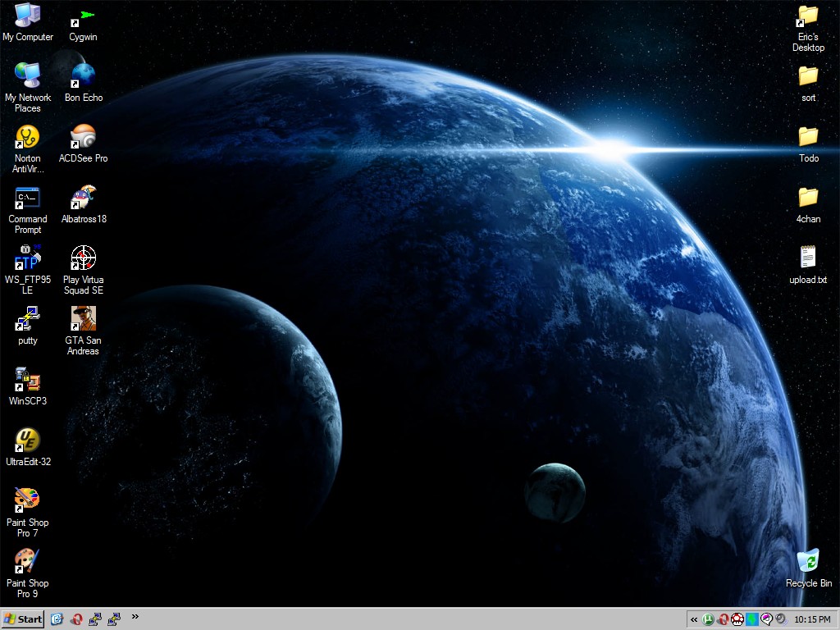Select the WS_FTP95 LE shortcut
Image resolution: width=840 pixels, height=630 pixels.
[x=28, y=270]
